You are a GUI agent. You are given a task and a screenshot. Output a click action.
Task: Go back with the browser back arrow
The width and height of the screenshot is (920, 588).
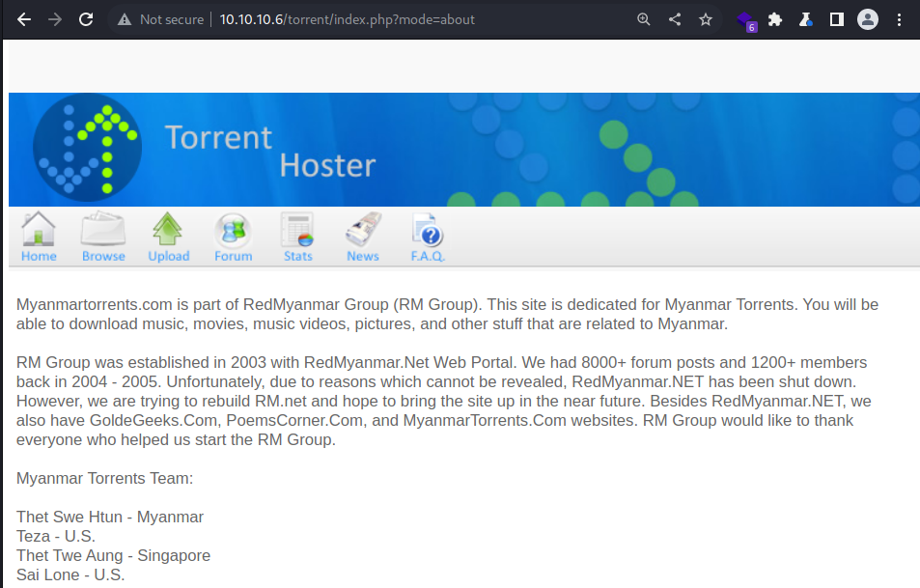click(x=24, y=19)
